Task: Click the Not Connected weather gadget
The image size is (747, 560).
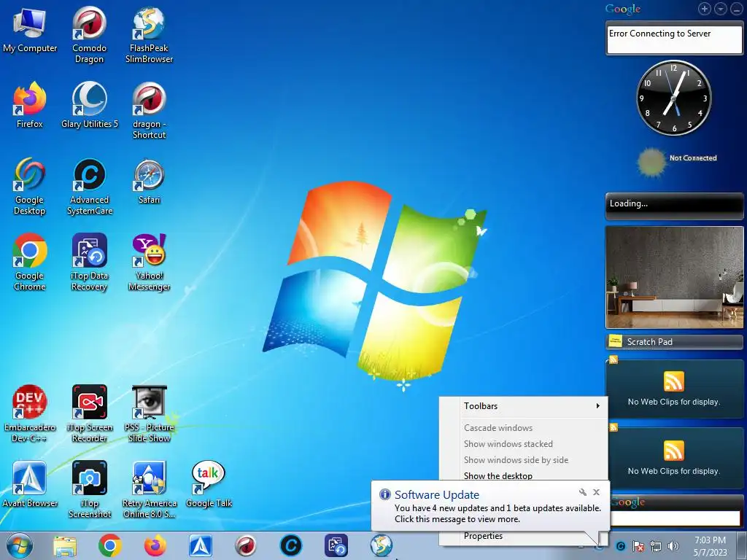Action: 676,161
